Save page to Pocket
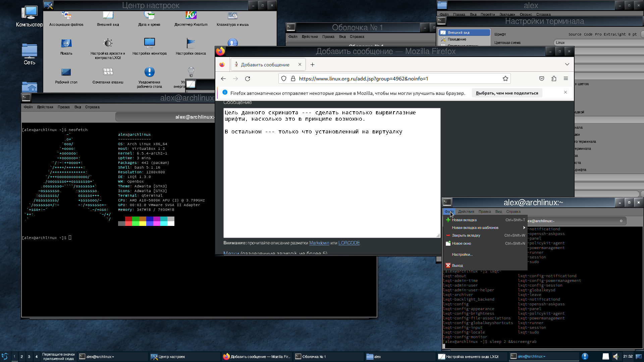 tap(541, 78)
